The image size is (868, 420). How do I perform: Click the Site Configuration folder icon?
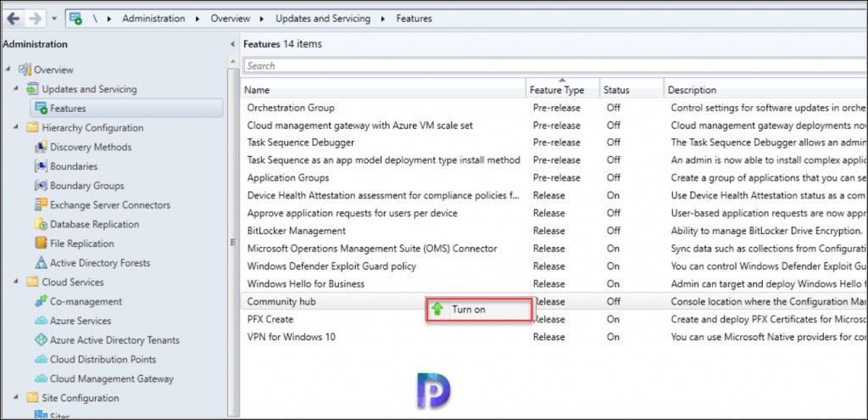[33, 398]
